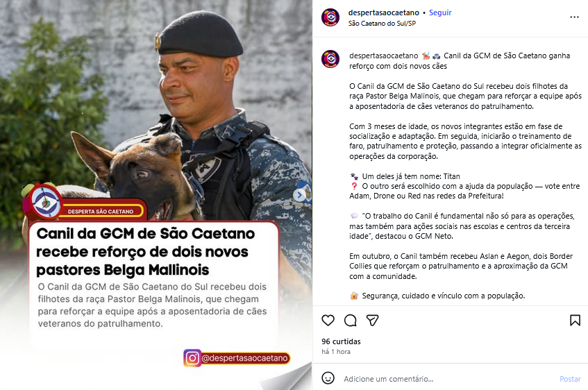Click the header profile avatar

pos(330,17)
